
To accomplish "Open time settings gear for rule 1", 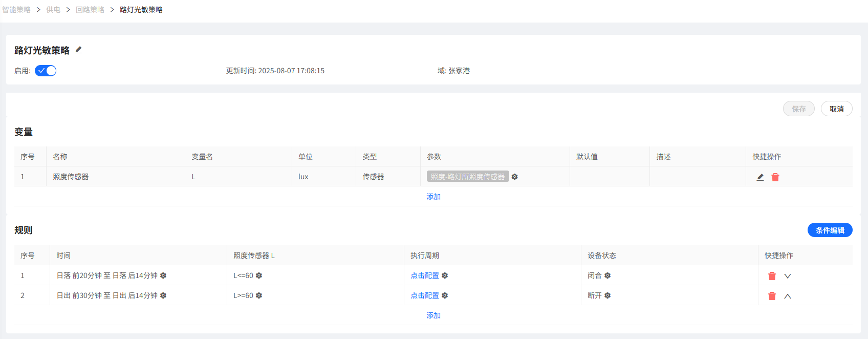I will (163, 276).
